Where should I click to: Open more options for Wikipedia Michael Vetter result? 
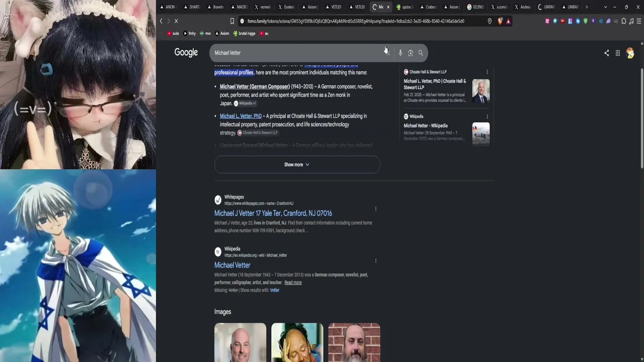coord(376,260)
